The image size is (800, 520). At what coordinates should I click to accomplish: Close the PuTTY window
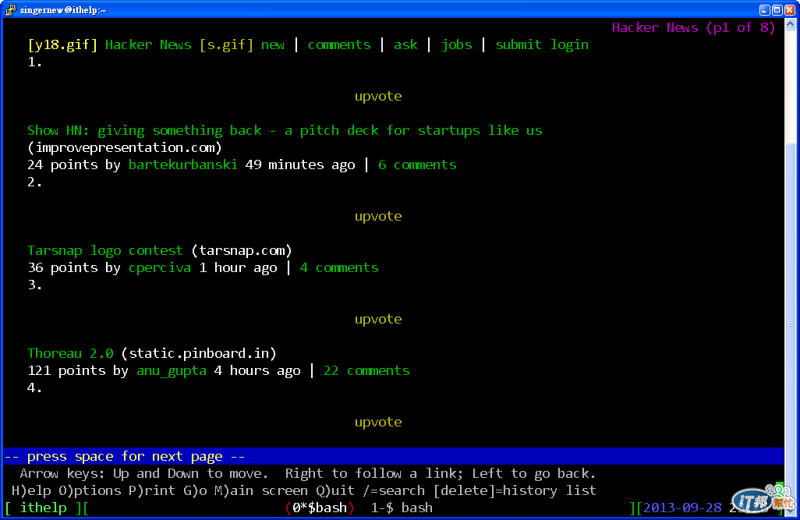(x=790, y=10)
